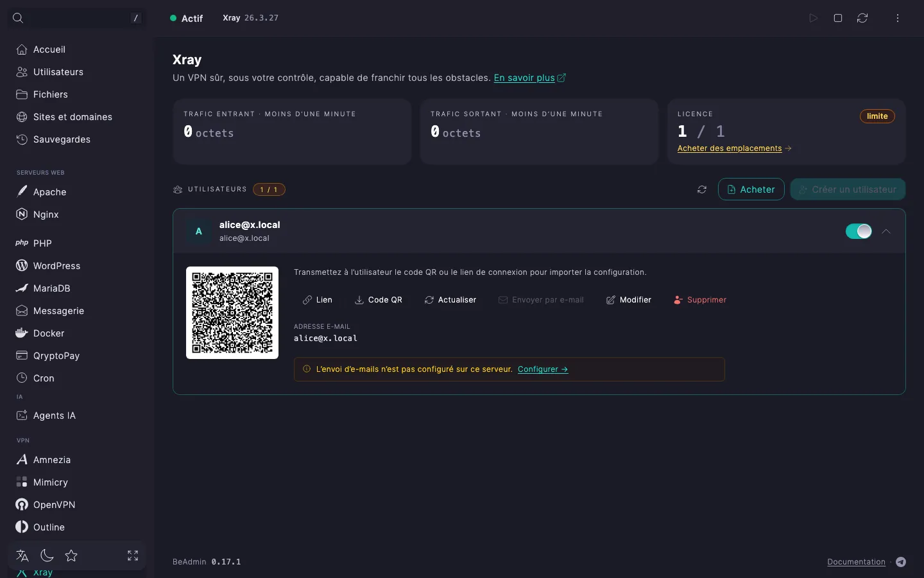The height and width of the screenshot is (578, 924).
Task: Copy connection via Lien button
Action: point(318,300)
